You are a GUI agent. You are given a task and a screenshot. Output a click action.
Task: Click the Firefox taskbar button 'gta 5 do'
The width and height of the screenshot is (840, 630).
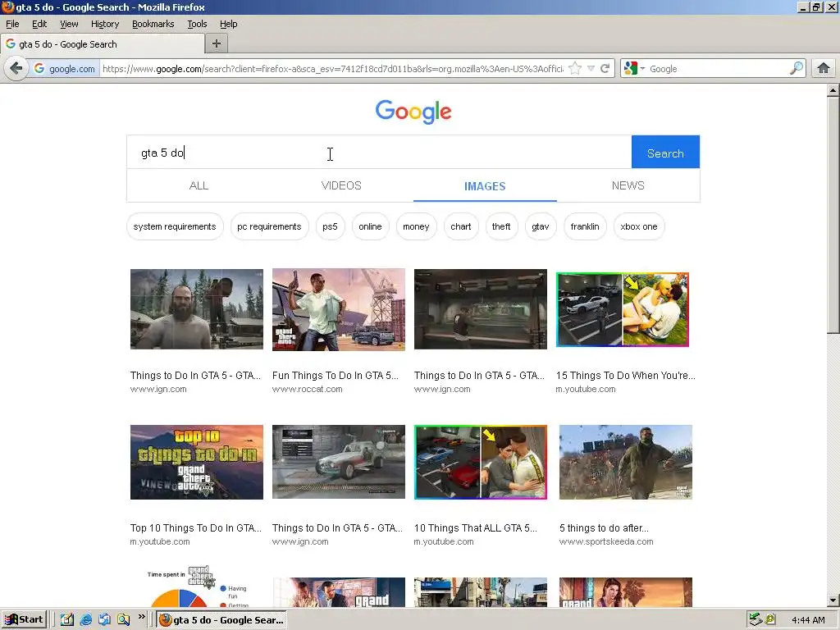point(221,620)
